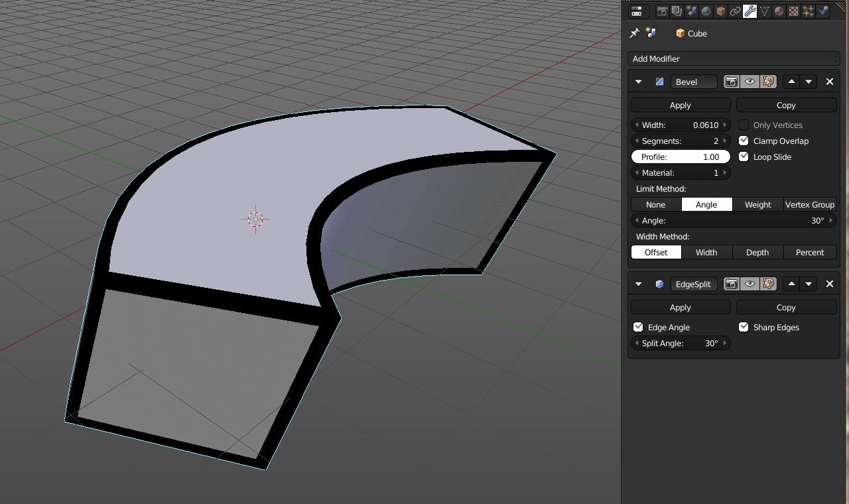The height and width of the screenshot is (504, 849).
Task: Enable the Only Vertices checkbox
Action: click(744, 125)
